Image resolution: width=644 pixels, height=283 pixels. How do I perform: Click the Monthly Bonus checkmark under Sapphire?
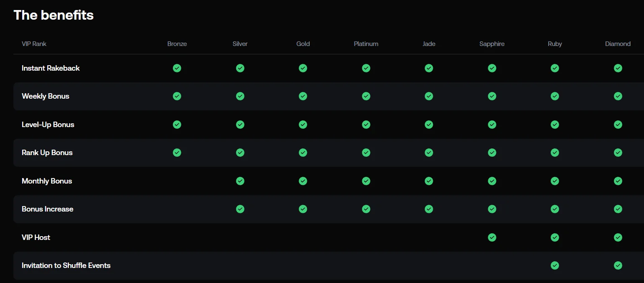tap(492, 181)
